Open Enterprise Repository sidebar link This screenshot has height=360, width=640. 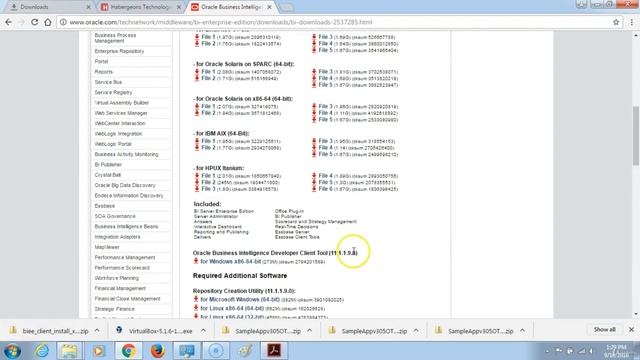119,51
